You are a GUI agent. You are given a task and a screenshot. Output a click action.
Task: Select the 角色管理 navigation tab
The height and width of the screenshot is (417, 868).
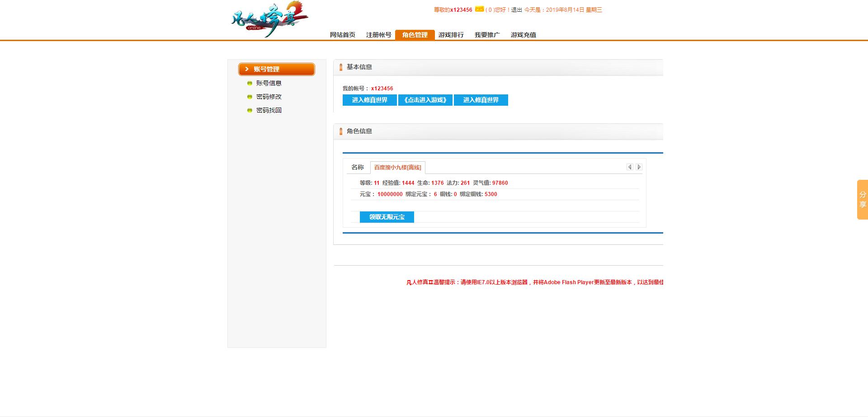(415, 35)
